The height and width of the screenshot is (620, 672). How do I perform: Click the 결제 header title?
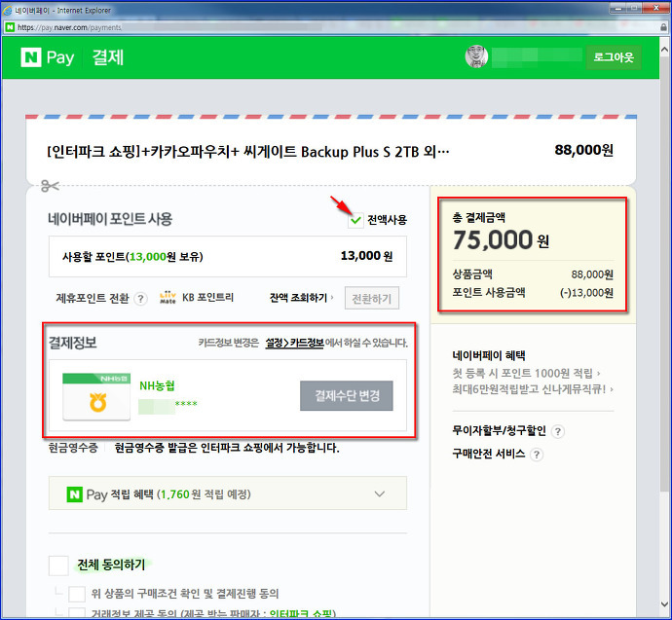pos(108,57)
